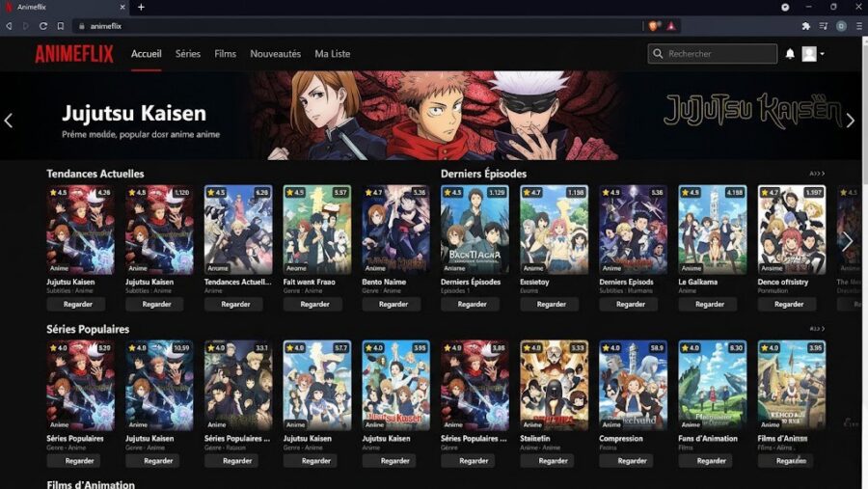Click the red triangle rewards icon

[671, 26]
